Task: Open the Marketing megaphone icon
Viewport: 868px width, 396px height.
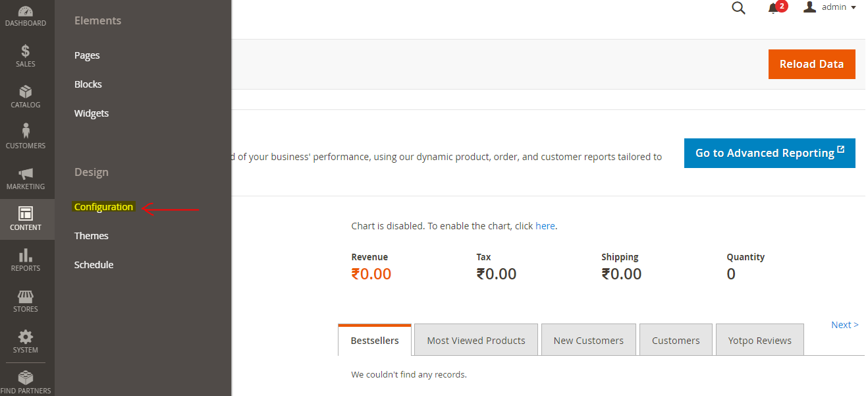Action: (x=26, y=174)
